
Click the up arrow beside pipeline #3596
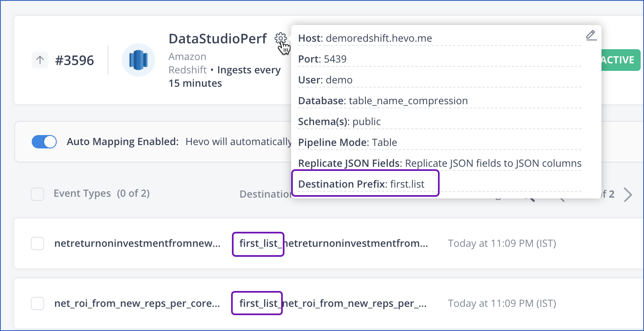(x=40, y=60)
